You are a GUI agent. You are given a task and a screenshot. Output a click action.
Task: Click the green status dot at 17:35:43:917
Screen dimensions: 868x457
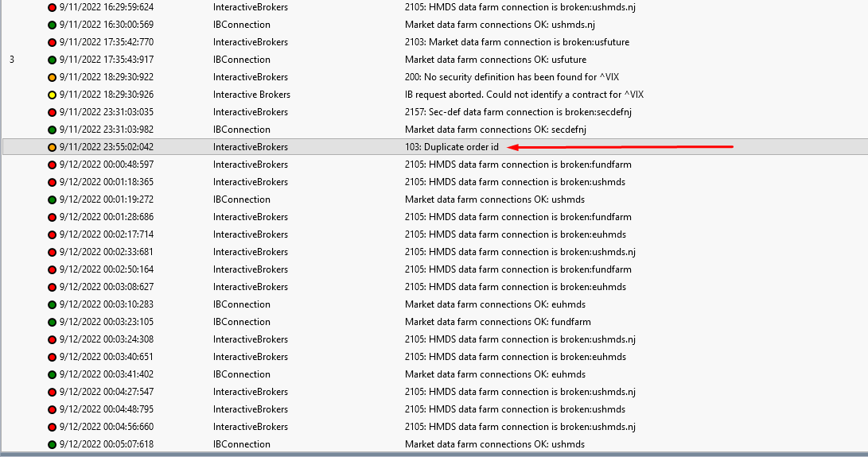[x=52, y=60]
